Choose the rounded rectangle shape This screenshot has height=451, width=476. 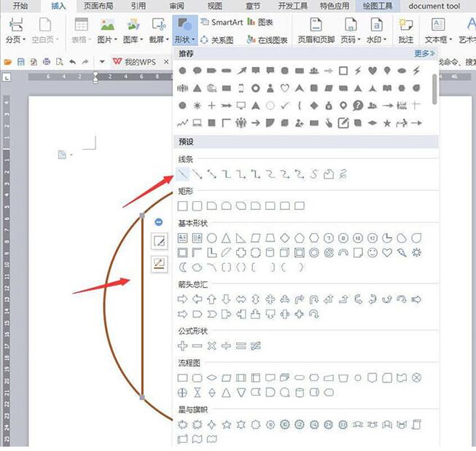(x=197, y=206)
